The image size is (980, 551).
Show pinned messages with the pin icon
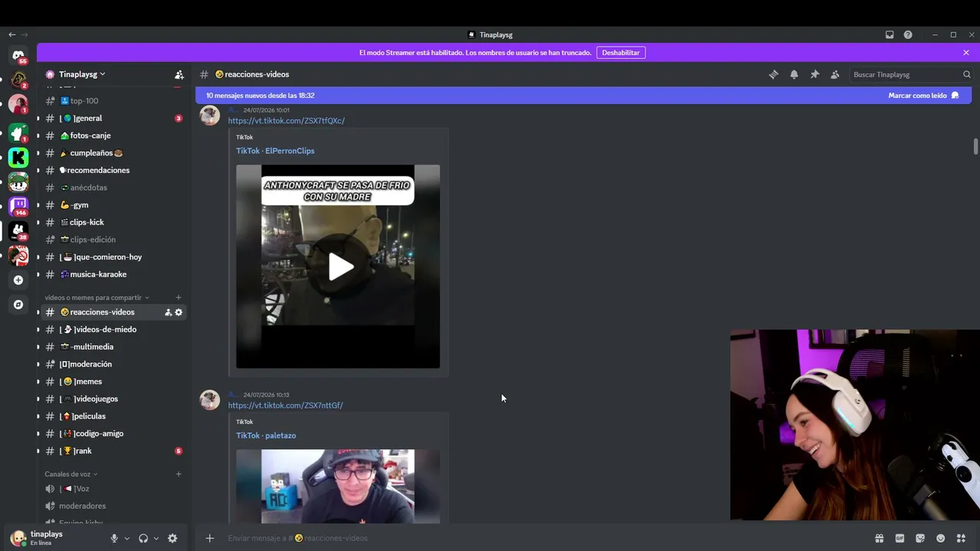point(815,74)
